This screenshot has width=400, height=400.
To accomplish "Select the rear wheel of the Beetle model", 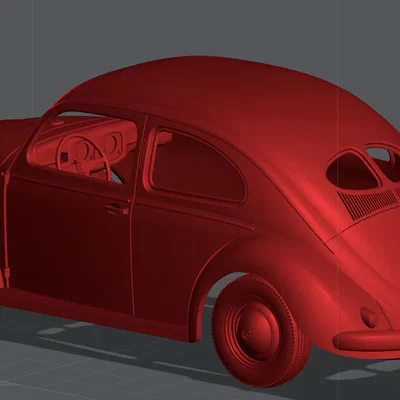I will [x=261, y=331].
